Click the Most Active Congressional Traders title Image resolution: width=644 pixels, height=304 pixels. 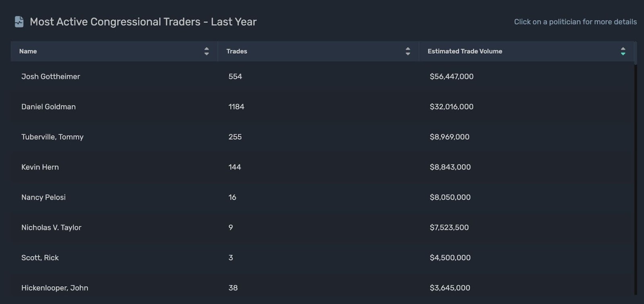pyautogui.click(x=143, y=22)
